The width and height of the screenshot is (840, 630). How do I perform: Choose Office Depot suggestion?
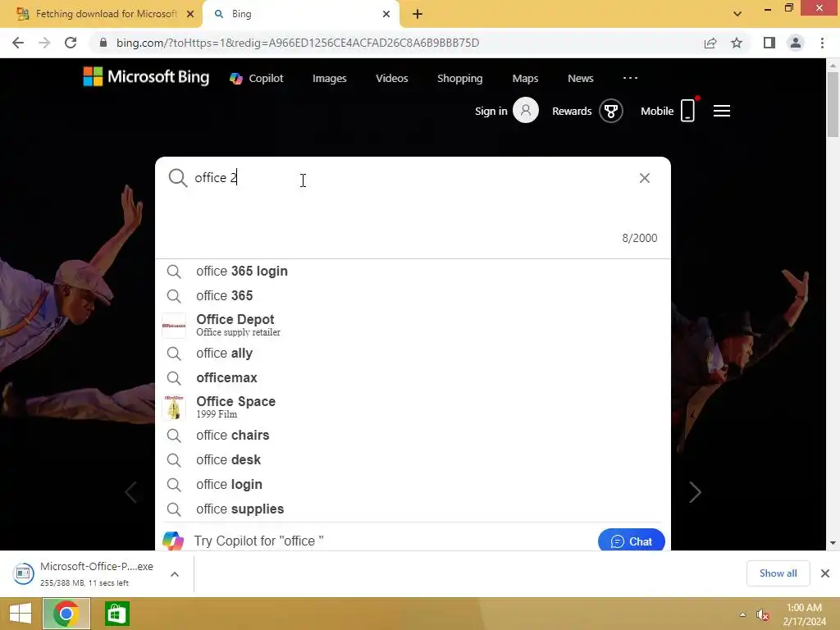click(413, 325)
